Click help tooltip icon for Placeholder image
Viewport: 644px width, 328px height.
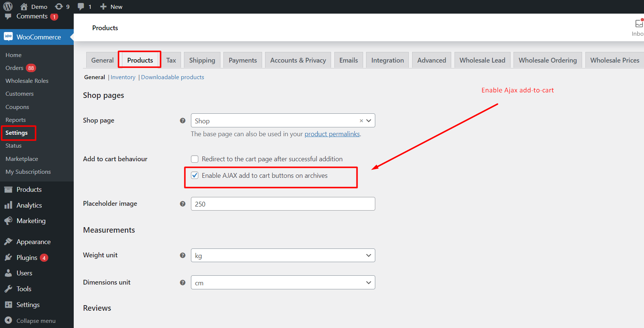[x=182, y=204]
